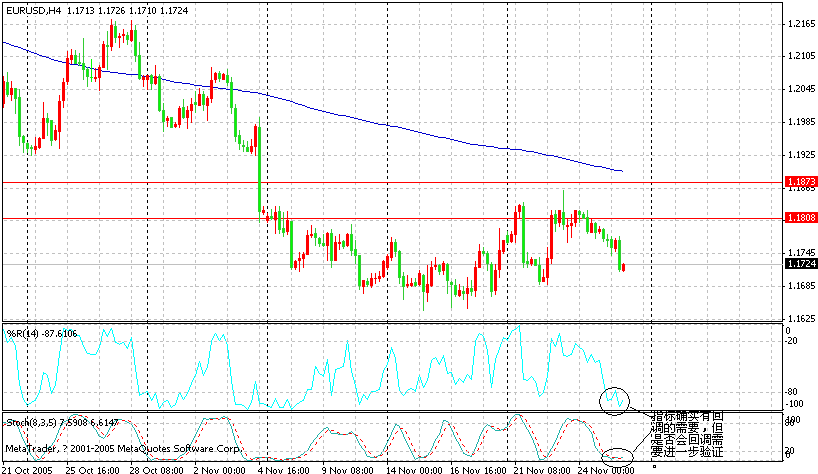Click the EURUSD,H4 chart title

[33, 10]
